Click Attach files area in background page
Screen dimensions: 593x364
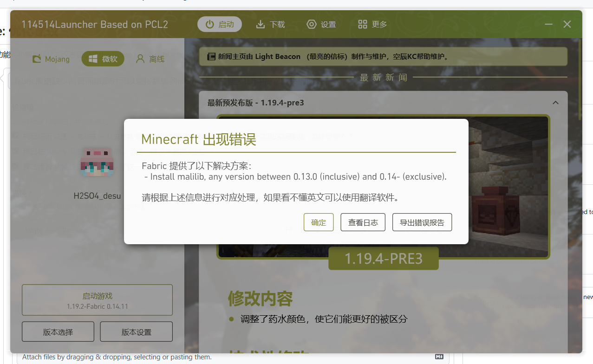click(x=117, y=357)
